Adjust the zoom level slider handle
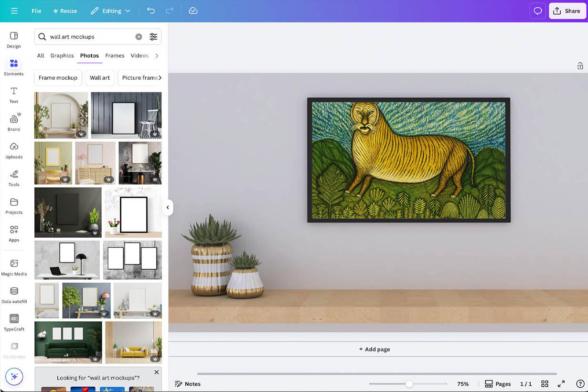588x392 pixels. tap(409, 384)
